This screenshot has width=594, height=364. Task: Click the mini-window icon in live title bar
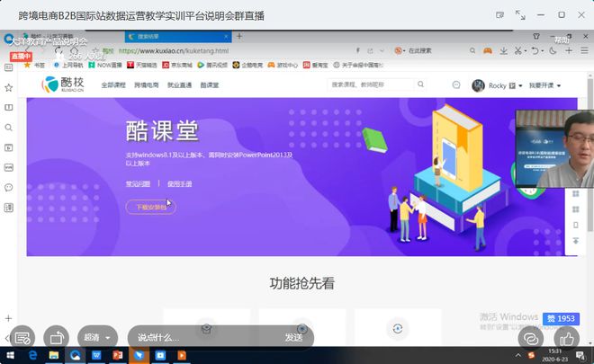499,15
